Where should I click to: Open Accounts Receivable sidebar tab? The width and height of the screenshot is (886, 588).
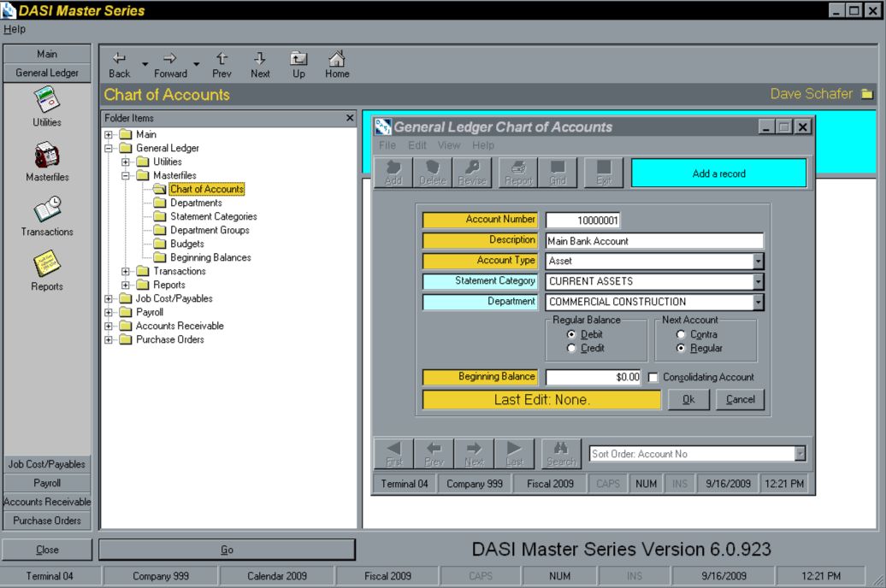tap(47, 502)
